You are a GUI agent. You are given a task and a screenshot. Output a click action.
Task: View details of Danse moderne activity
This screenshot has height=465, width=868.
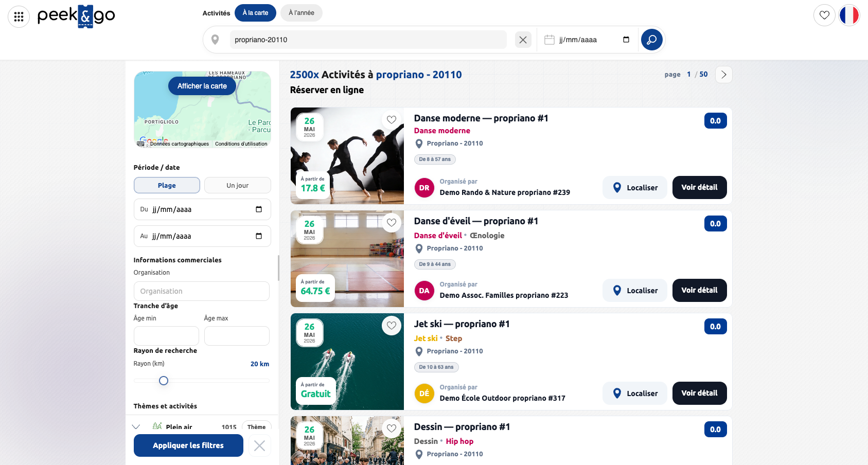pyautogui.click(x=700, y=188)
